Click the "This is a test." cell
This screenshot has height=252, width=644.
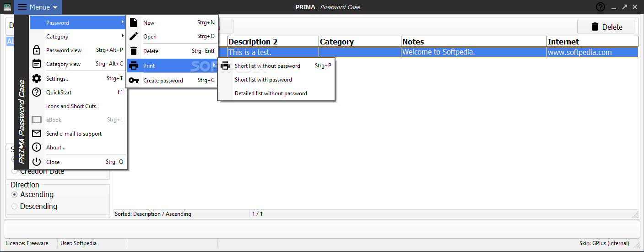(273, 52)
